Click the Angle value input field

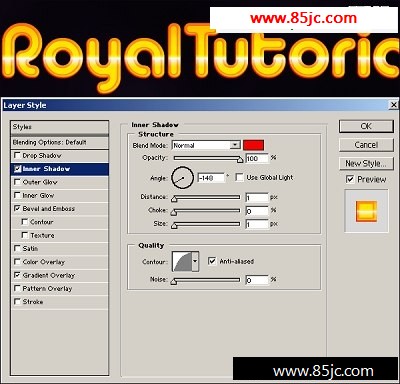(x=211, y=178)
